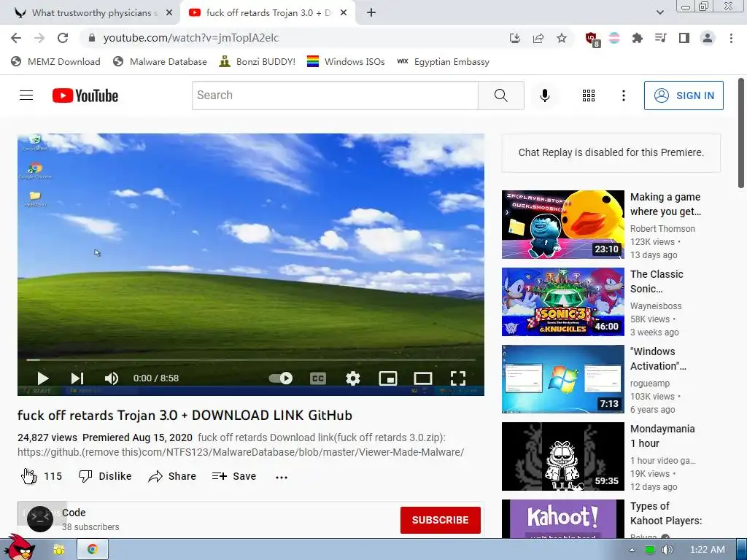747x560 pixels.
Task: Click the red SUBSCRIBE button
Action: coord(440,520)
